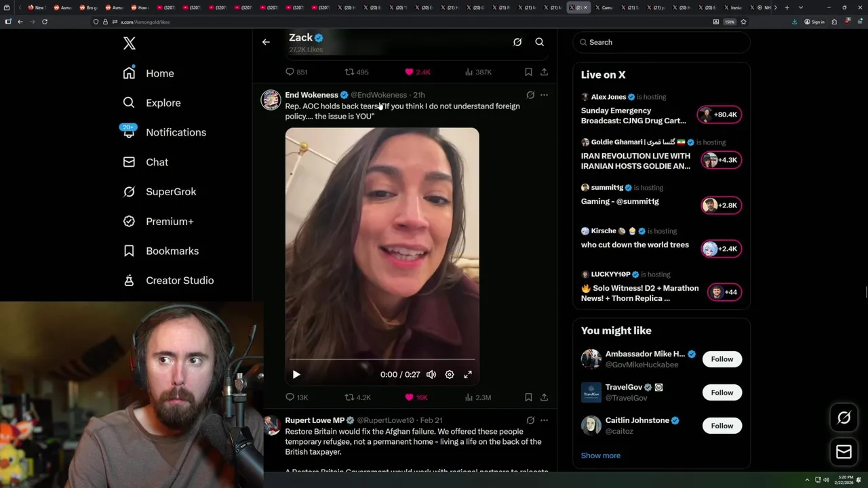Unlike the post with 2.4K likes
868x488 pixels.
pyautogui.click(x=418, y=72)
